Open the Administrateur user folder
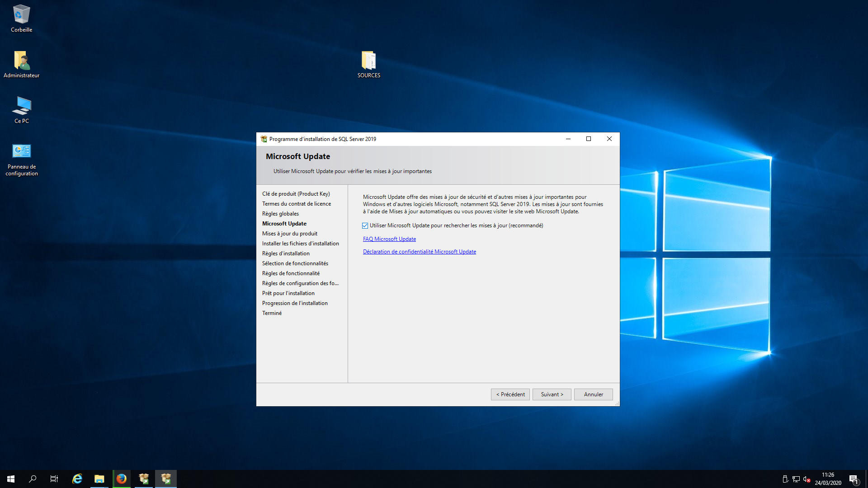The height and width of the screenshot is (488, 868). (21, 61)
